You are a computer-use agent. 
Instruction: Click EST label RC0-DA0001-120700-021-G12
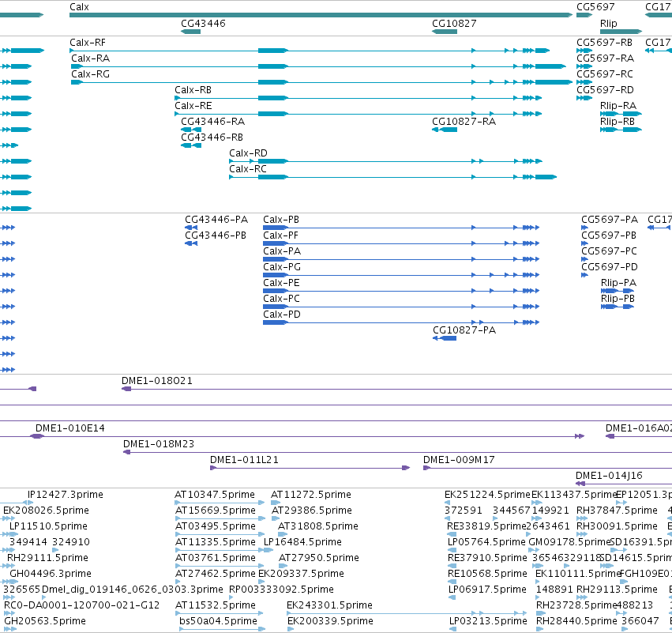click(81, 605)
